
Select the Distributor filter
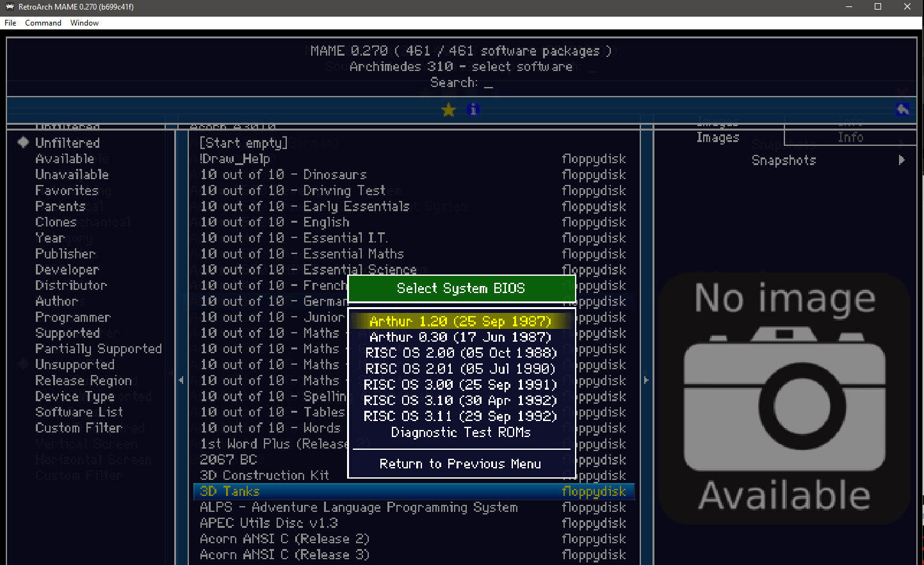click(71, 285)
